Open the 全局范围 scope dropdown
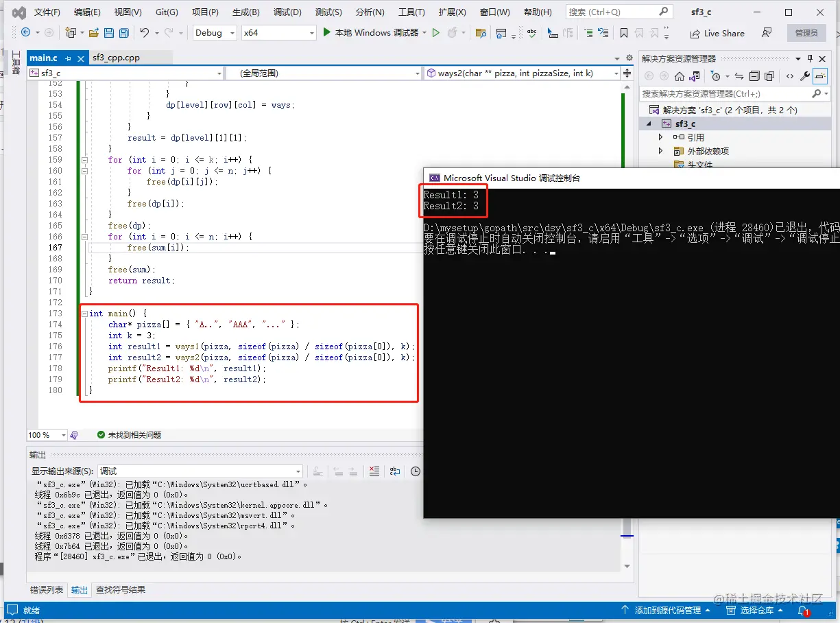Viewport: 840px width, 623px height. click(x=324, y=73)
